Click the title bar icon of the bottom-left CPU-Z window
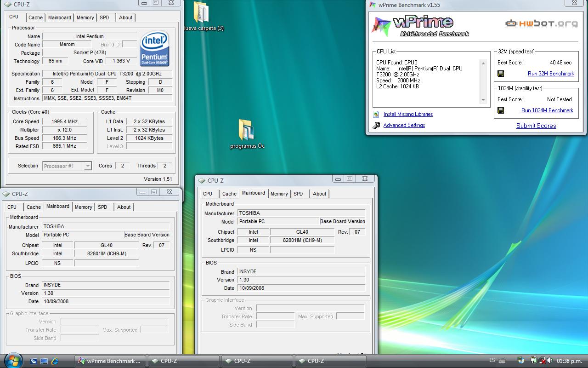Screen dimensions: 588x368 point(6,194)
